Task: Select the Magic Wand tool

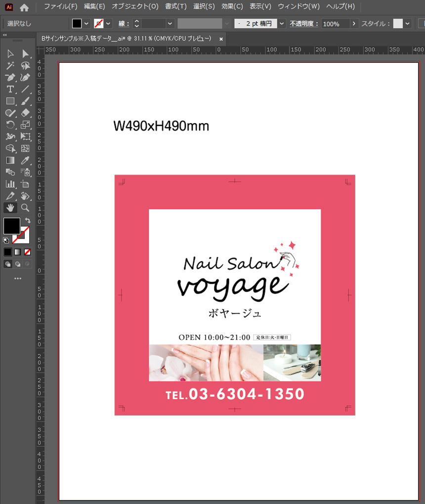Action: pos(10,66)
